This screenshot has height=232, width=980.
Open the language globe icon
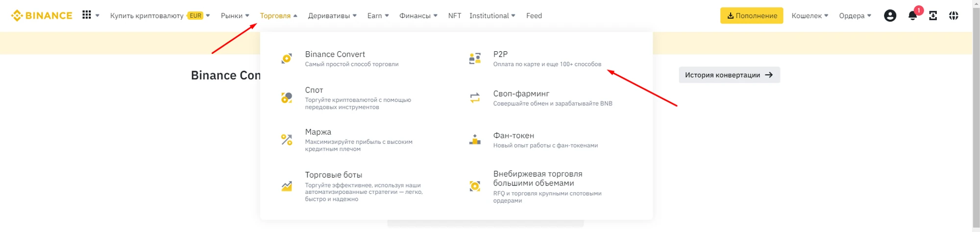coord(954,16)
